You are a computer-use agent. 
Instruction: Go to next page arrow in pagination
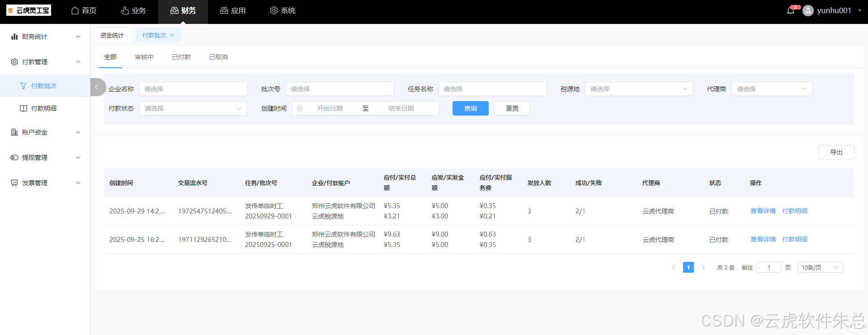703,267
